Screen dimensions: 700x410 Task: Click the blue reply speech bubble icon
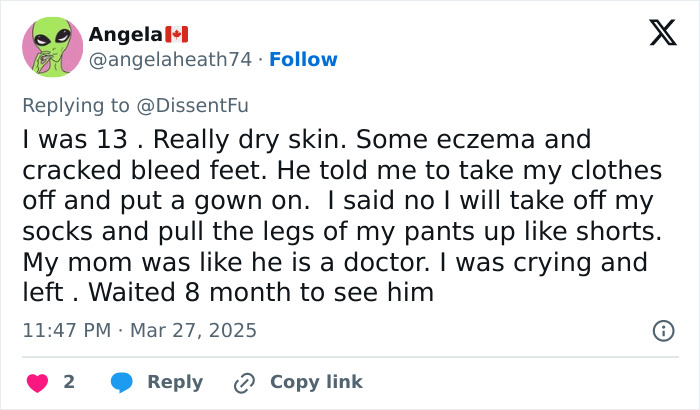[x=123, y=382]
